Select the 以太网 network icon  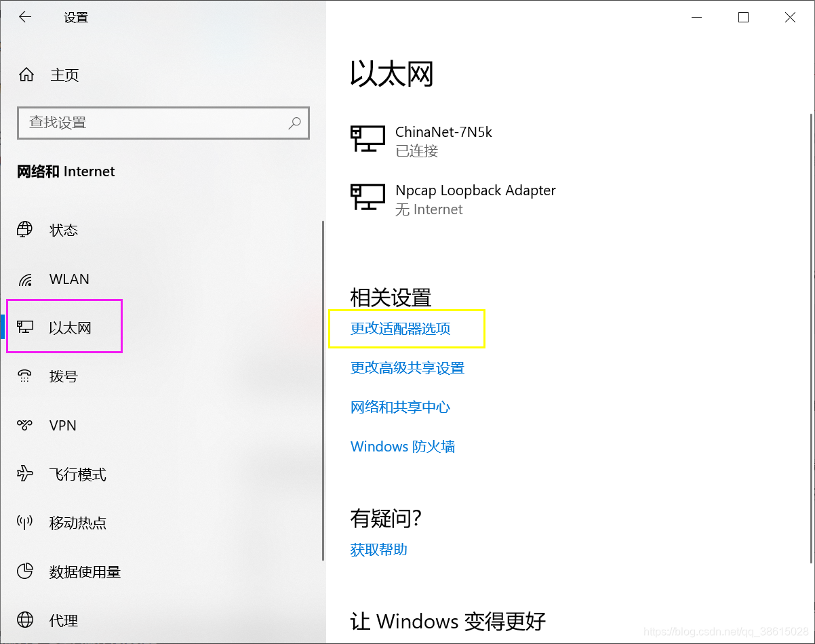pos(25,326)
